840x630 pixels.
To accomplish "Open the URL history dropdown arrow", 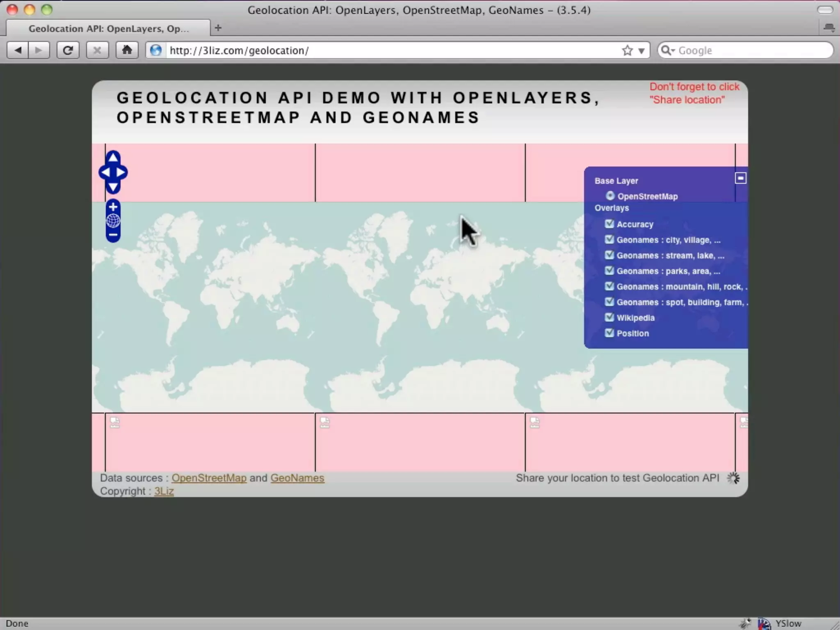I will click(641, 51).
